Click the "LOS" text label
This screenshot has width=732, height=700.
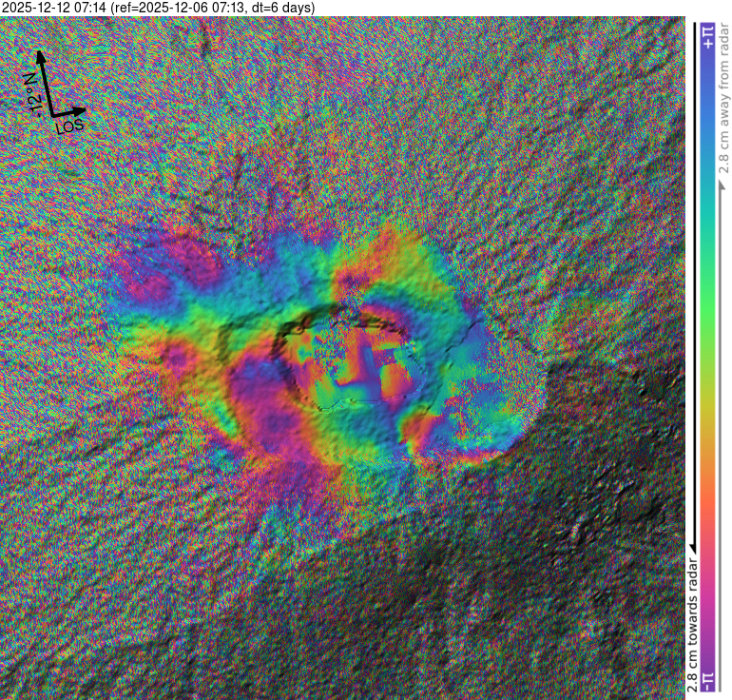point(69,126)
